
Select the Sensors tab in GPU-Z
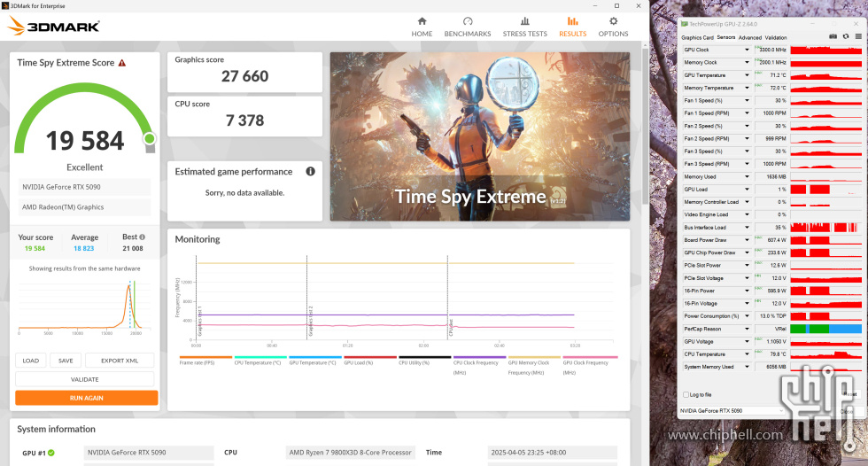click(x=725, y=37)
